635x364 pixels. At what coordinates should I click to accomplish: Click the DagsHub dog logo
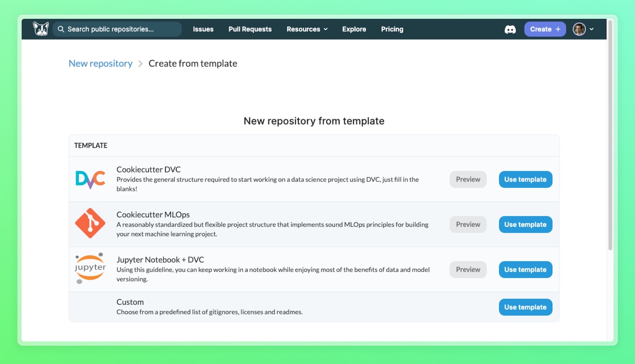pyautogui.click(x=41, y=29)
